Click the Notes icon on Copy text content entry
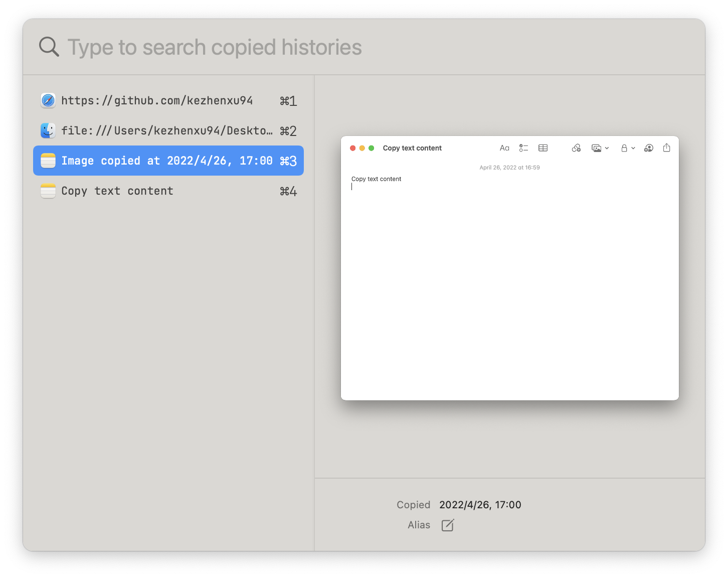728x578 pixels. pyautogui.click(x=48, y=191)
